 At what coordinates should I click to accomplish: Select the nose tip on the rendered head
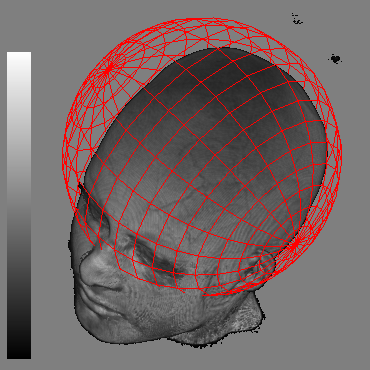(x=86, y=261)
